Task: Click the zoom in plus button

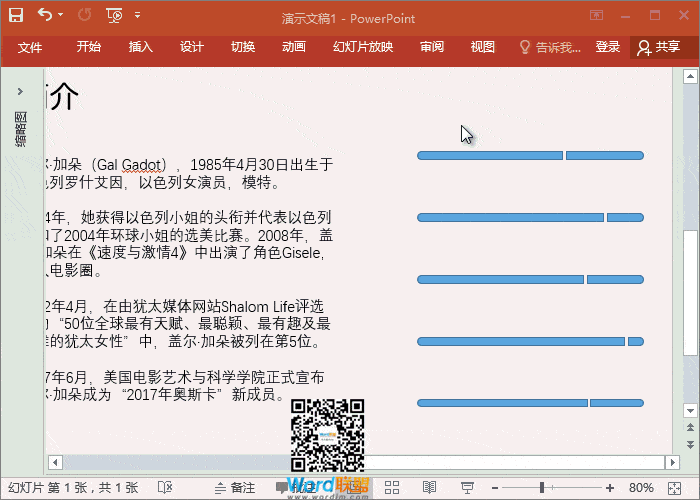Action: coord(609,487)
